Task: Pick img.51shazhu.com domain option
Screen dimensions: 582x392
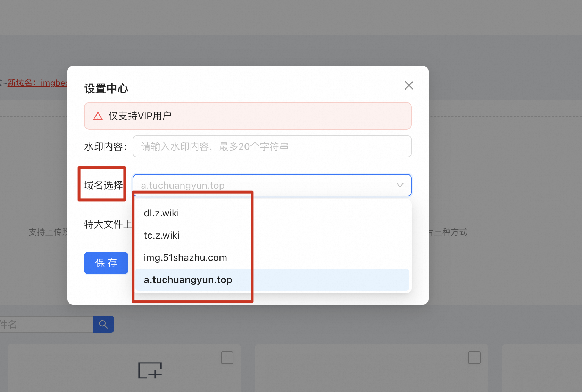Action: coord(272,257)
